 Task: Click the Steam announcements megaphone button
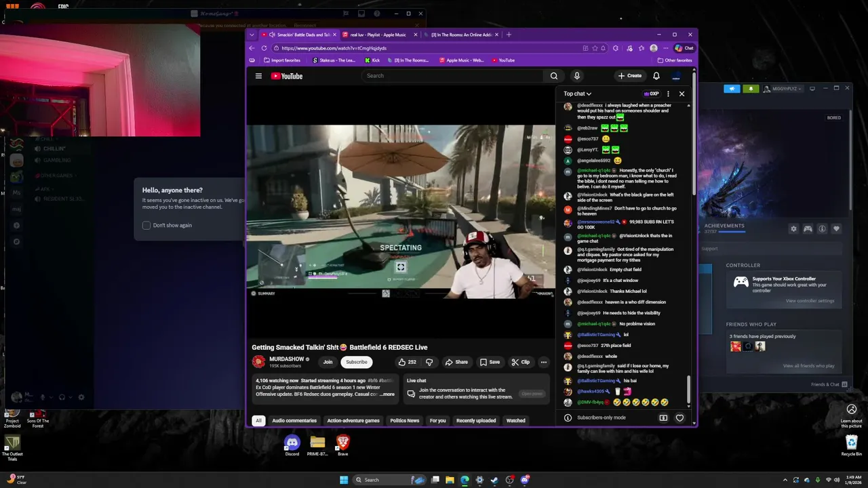point(732,89)
